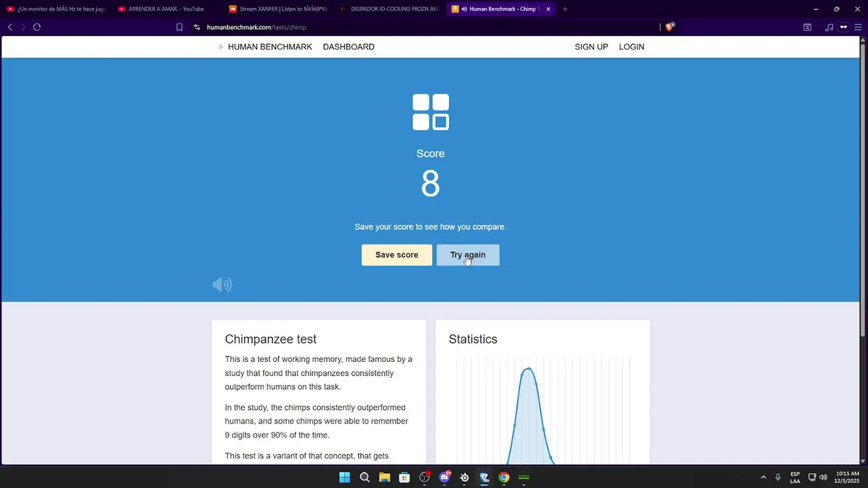Go to DASHBOARD in the site header
This screenshot has height=488, width=868.
[x=349, y=47]
